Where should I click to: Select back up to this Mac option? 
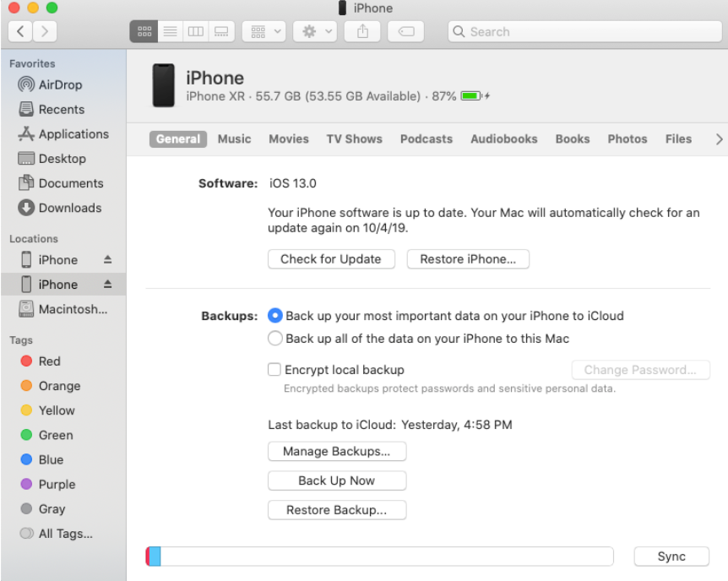coord(274,338)
